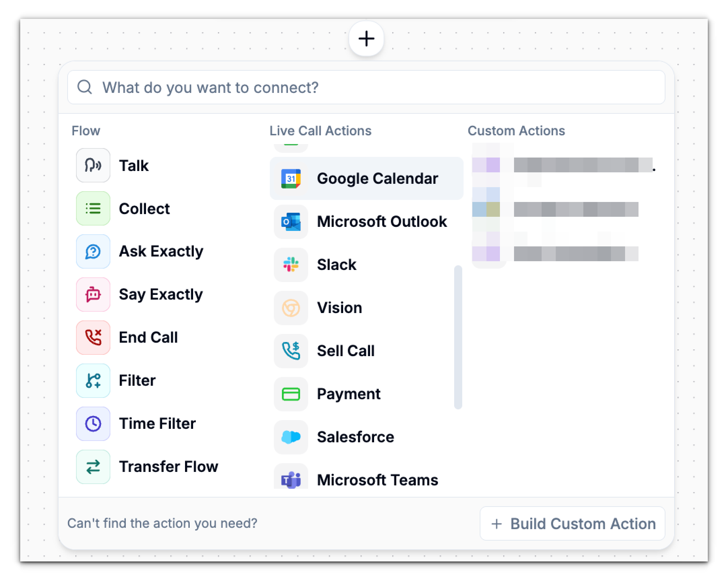Select the End Call icon
728x583 pixels.
(x=93, y=337)
